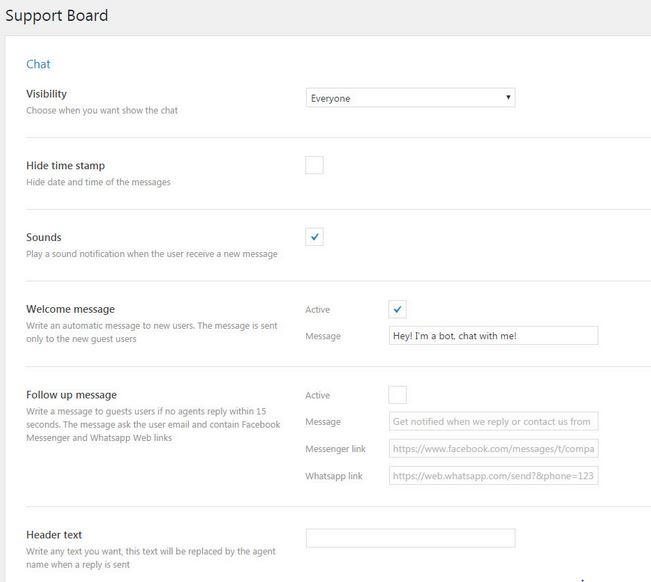Click the Welcome message text field
Image resolution: width=651 pixels, height=582 pixels.
tap(493, 335)
